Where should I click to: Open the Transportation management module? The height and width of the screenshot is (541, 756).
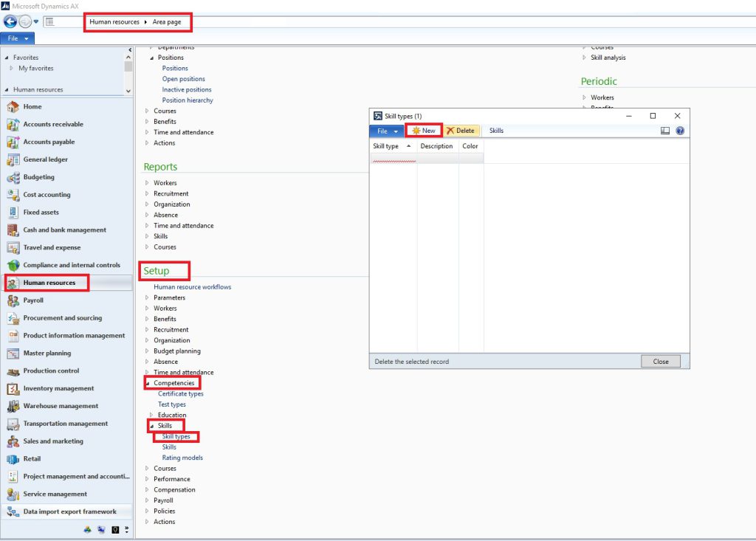click(x=66, y=424)
